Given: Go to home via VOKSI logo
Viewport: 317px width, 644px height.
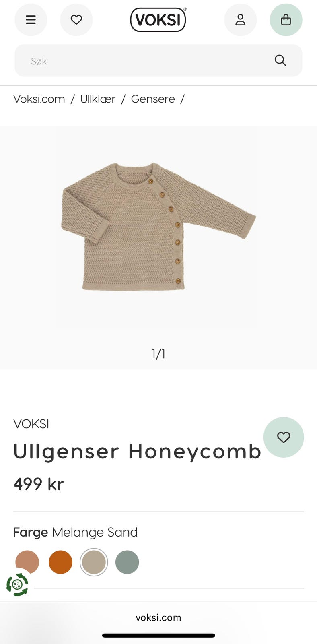Looking at the screenshot, I should pos(158,20).
